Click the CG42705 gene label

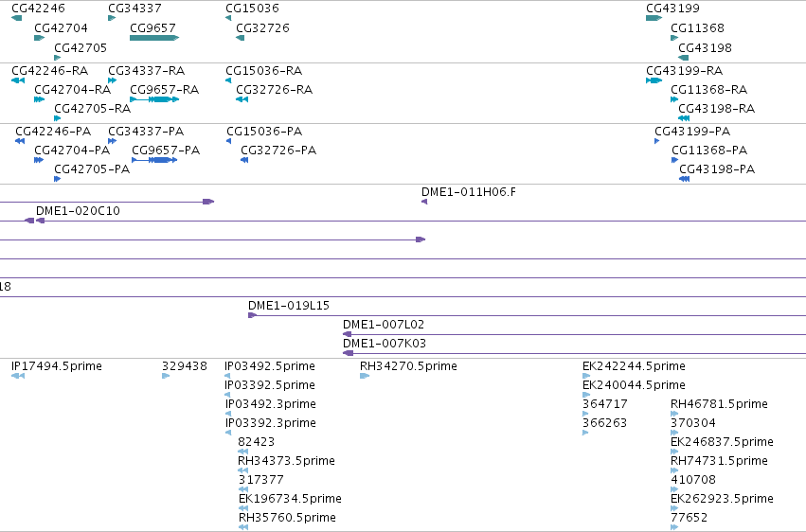tap(81, 47)
